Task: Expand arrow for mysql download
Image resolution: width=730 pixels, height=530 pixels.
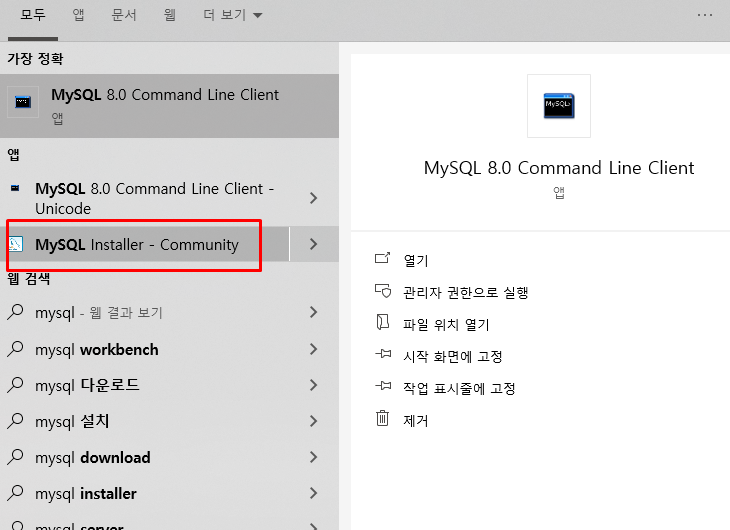Action: click(x=314, y=457)
